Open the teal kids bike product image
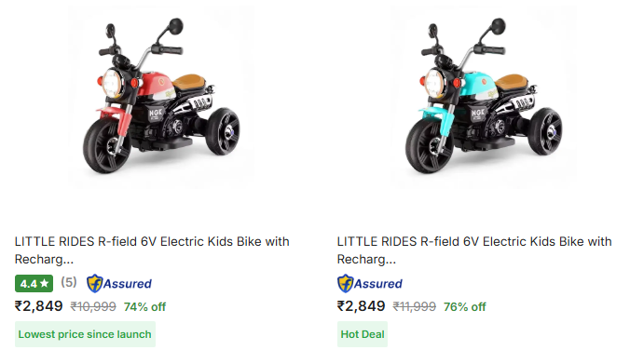 484,96
